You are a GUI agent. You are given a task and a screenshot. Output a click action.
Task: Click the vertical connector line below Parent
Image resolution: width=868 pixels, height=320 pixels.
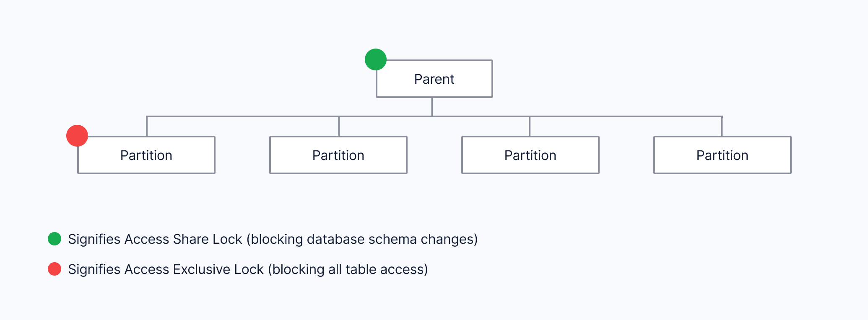(432, 107)
